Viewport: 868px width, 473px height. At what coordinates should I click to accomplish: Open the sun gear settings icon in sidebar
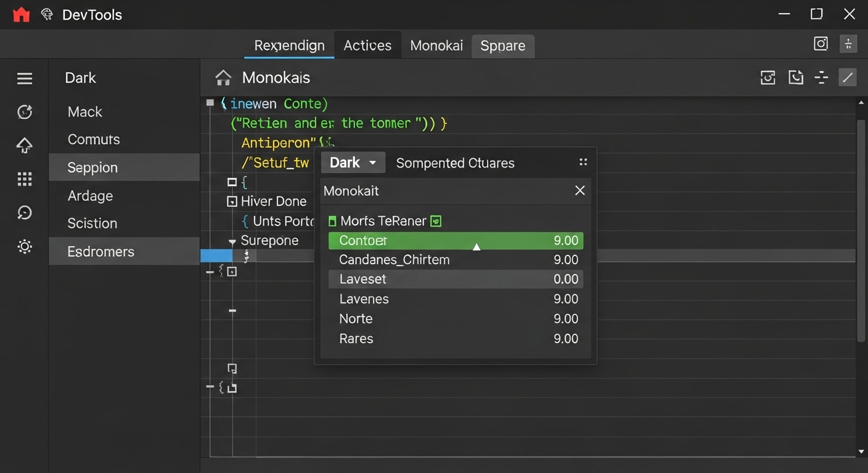click(x=25, y=247)
